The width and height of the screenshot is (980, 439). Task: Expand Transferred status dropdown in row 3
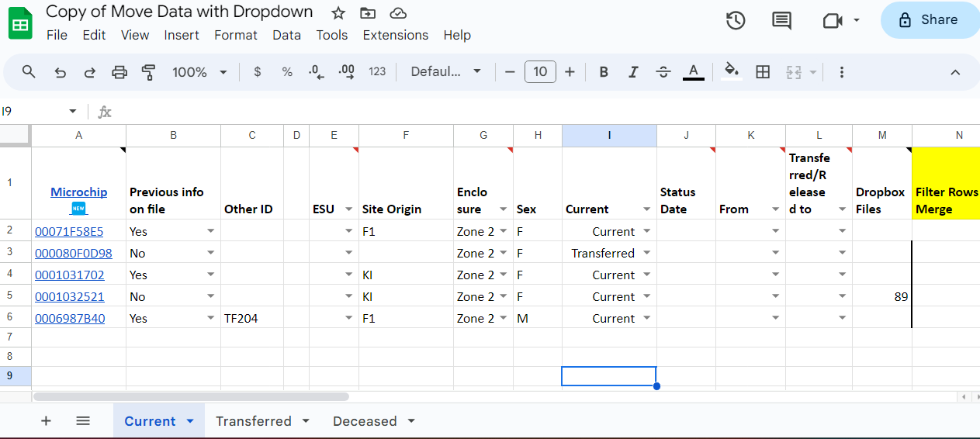[647, 253]
